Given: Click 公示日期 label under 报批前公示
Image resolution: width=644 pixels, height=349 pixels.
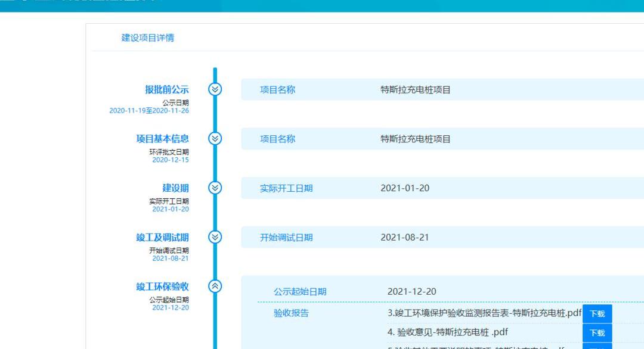Looking at the screenshot, I should pyautogui.click(x=175, y=102).
